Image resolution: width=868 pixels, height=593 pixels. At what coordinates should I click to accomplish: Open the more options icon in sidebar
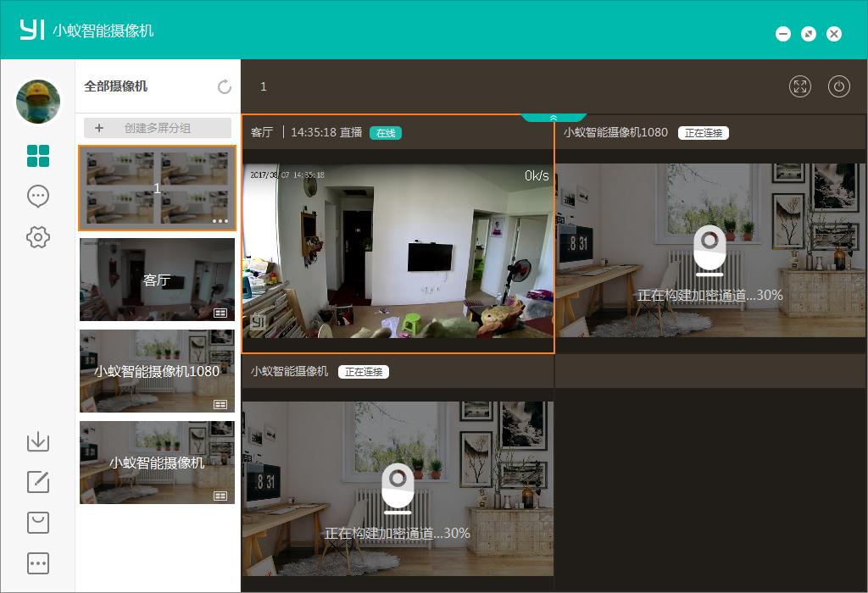coord(38,563)
